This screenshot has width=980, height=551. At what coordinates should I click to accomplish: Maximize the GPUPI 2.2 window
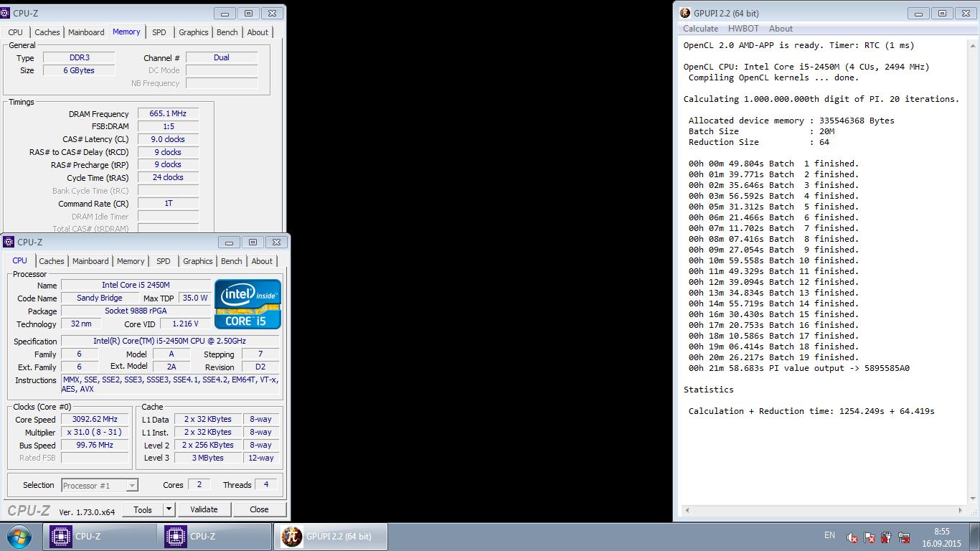click(x=942, y=13)
